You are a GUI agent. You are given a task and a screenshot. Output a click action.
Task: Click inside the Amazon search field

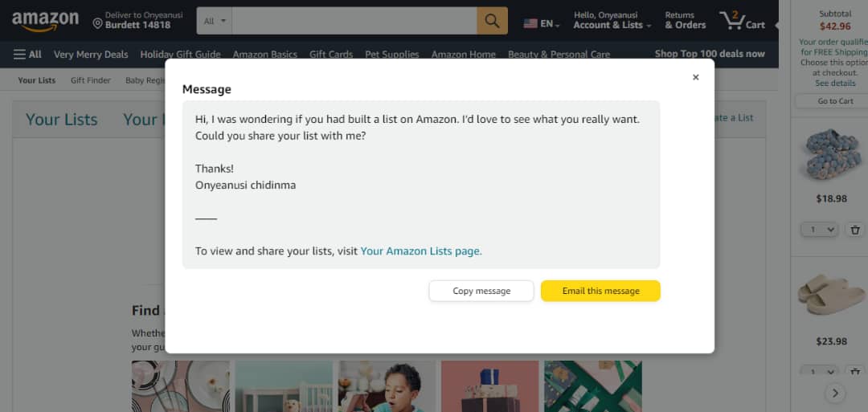[x=354, y=21]
